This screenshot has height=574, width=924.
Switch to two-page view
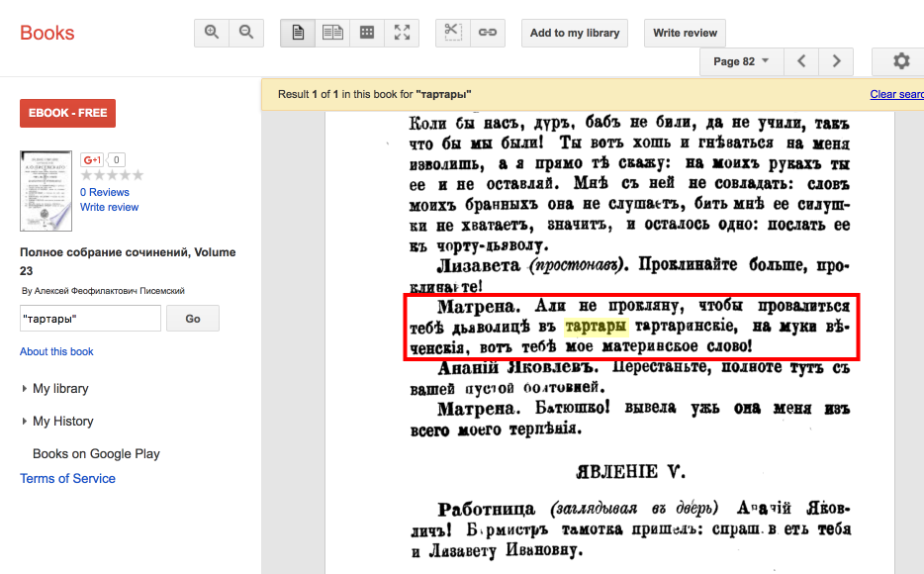pyautogui.click(x=332, y=33)
